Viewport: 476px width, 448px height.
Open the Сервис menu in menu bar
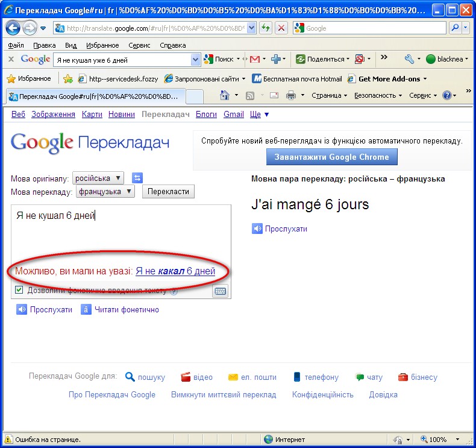pos(139,45)
